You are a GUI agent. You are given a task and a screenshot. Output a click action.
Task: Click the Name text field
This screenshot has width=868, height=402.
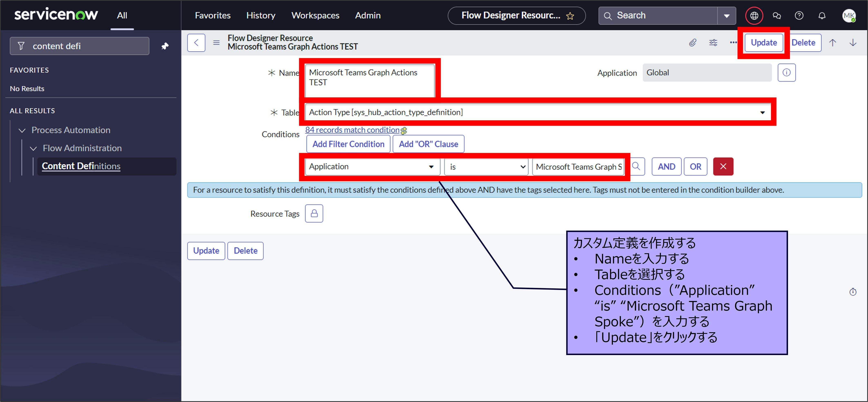tap(370, 80)
